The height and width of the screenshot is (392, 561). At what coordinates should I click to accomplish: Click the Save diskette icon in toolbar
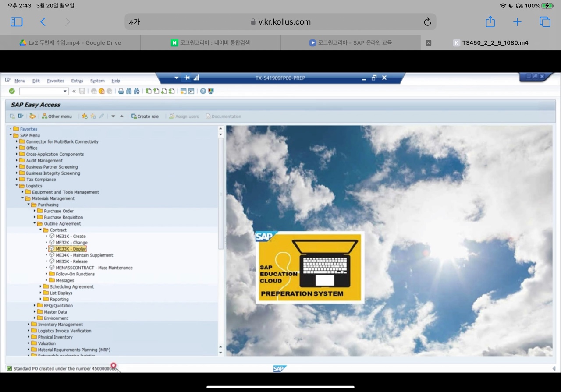tap(82, 91)
